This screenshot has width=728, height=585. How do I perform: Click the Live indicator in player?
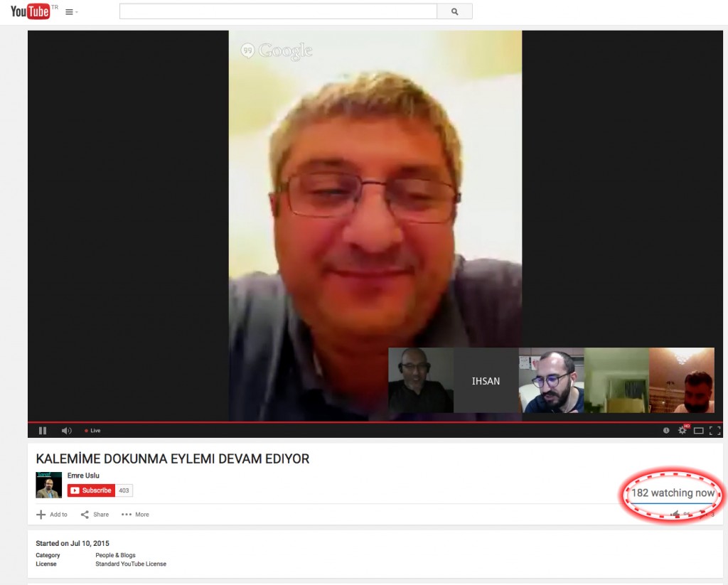point(92,431)
